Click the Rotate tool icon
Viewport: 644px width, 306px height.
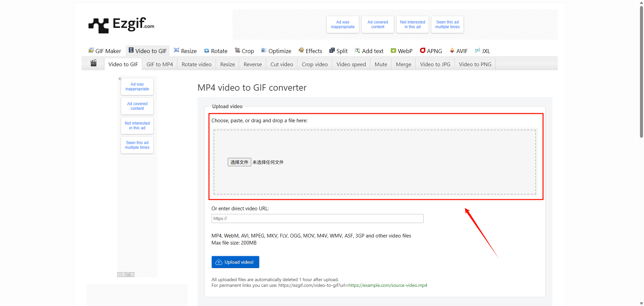click(207, 51)
